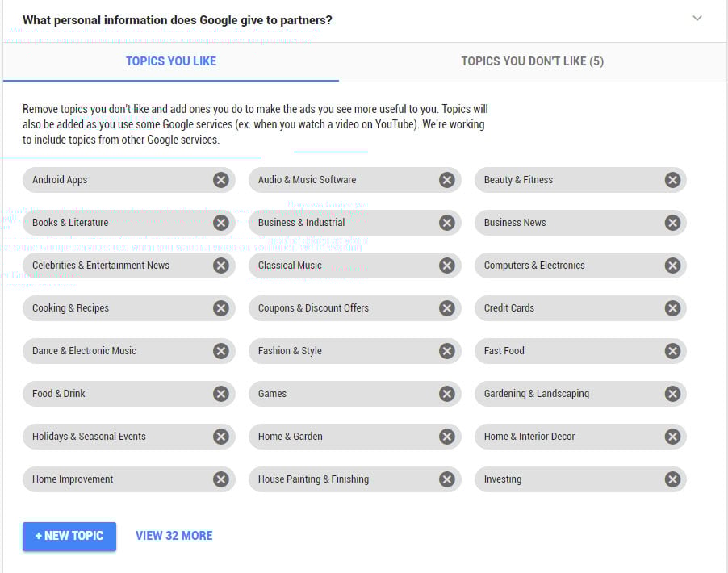Image resolution: width=728 pixels, height=573 pixels.
Task: Remove Coupons & Discount Offers topic
Action: [446, 308]
